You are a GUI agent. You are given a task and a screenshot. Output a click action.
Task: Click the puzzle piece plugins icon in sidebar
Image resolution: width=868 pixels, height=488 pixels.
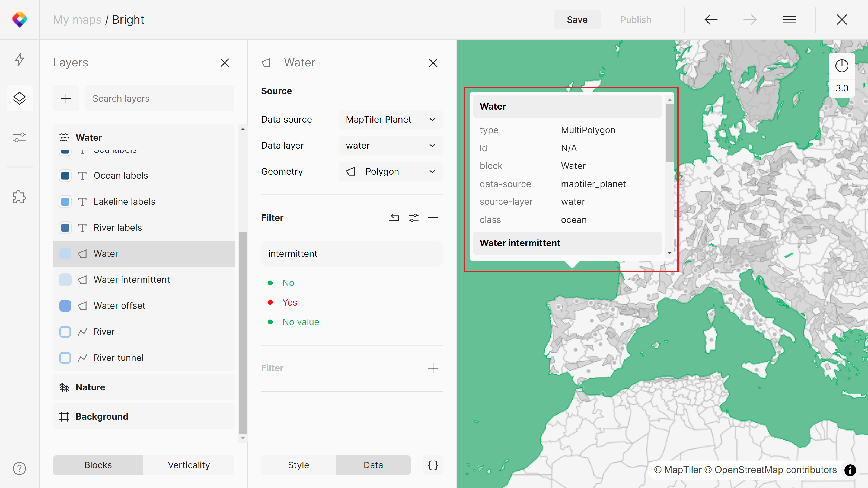[x=20, y=197]
